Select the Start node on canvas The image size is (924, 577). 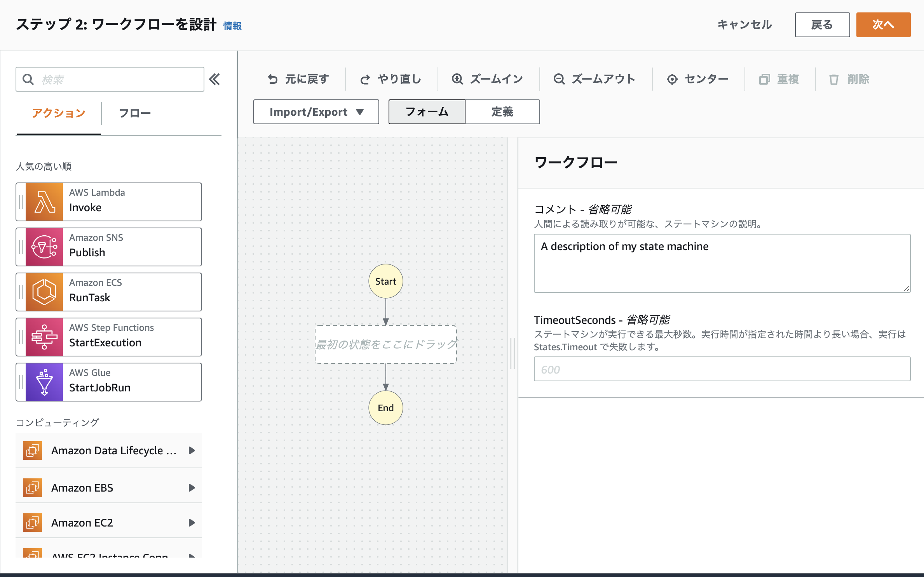click(386, 281)
